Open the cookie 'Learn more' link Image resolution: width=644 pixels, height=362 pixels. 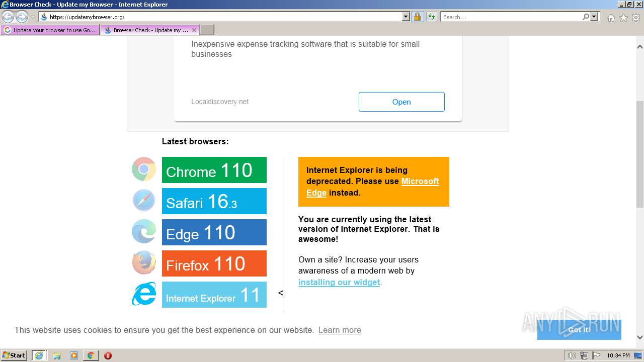coord(340,330)
